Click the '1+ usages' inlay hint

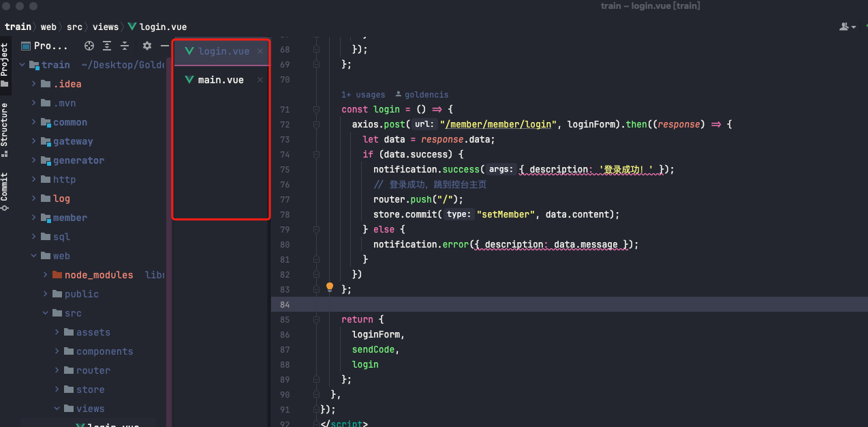[363, 95]
